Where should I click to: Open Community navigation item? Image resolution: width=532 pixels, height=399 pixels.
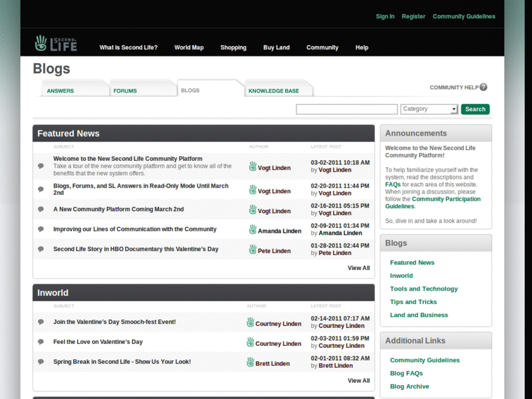click(x=323, y=47)
